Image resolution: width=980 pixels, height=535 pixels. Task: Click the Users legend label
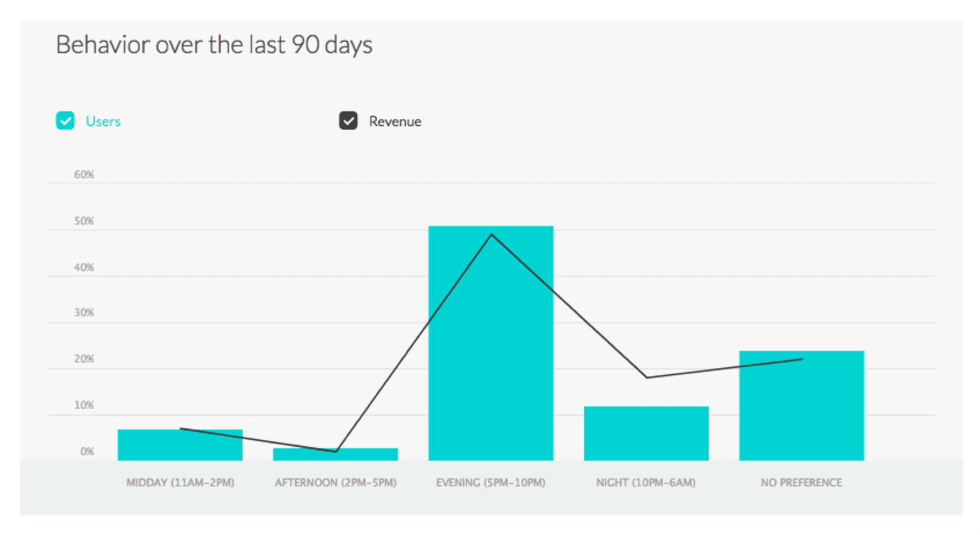point(103,121)
